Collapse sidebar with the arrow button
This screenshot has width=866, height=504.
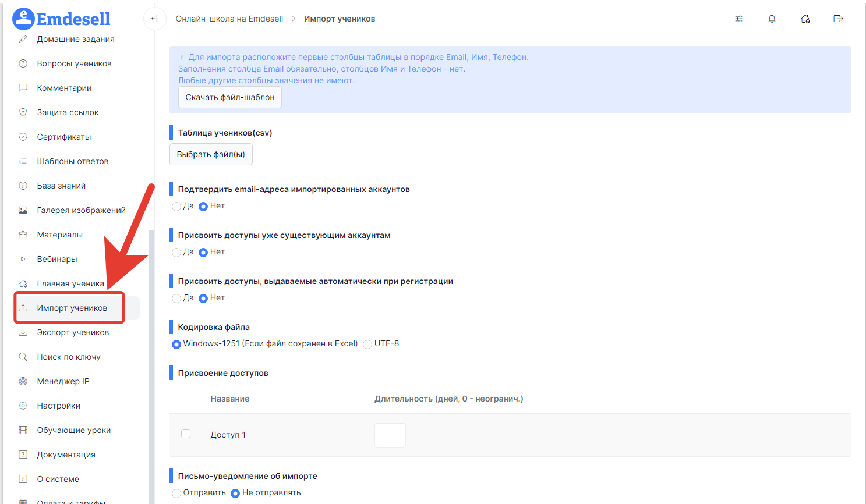[154, 19]
